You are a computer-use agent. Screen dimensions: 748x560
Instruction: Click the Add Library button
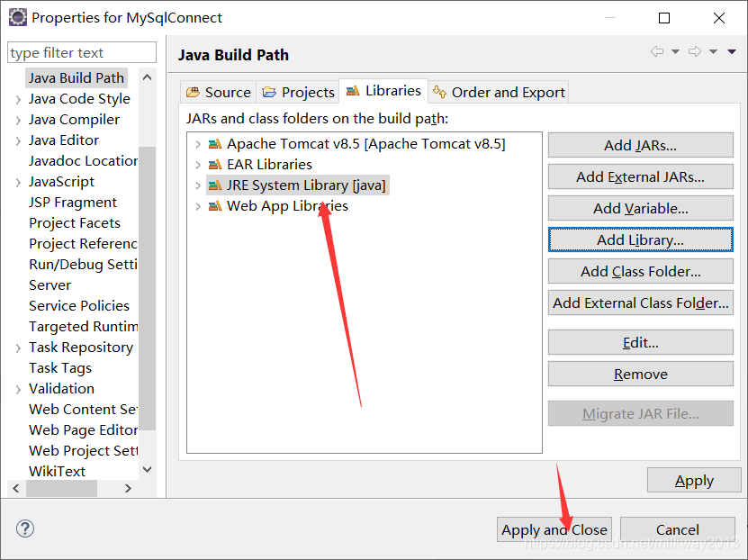640,239
